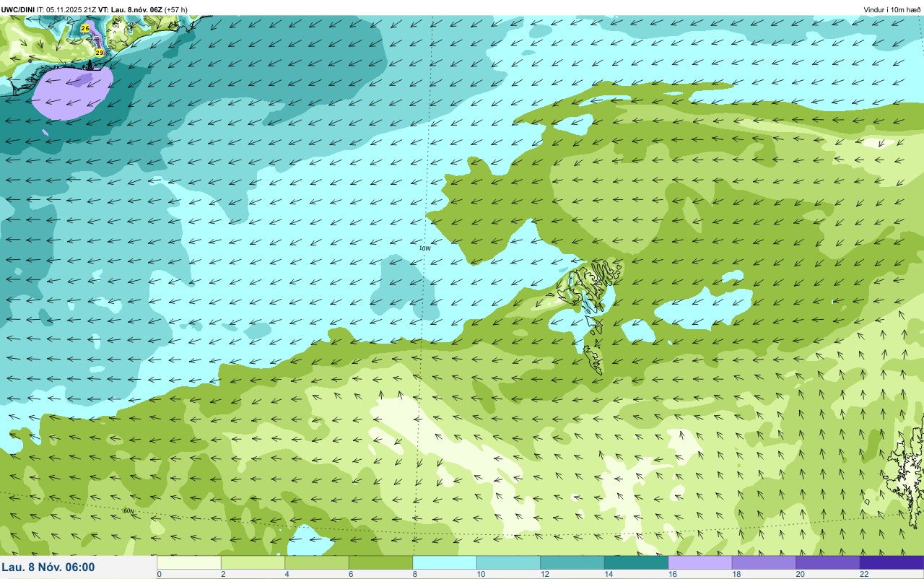
Task: Click the legend scale number 16
Action: pos(671,575)
